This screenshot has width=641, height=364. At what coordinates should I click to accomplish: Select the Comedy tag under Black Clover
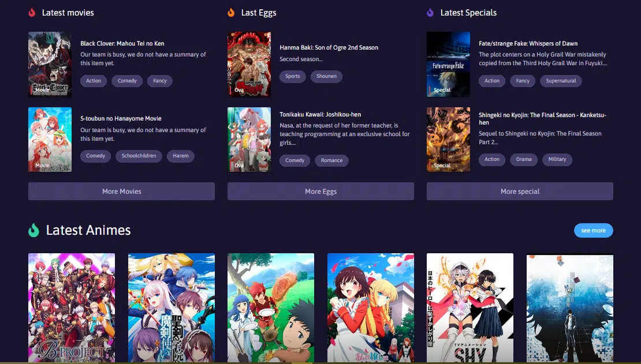click(x=127, y=81)
